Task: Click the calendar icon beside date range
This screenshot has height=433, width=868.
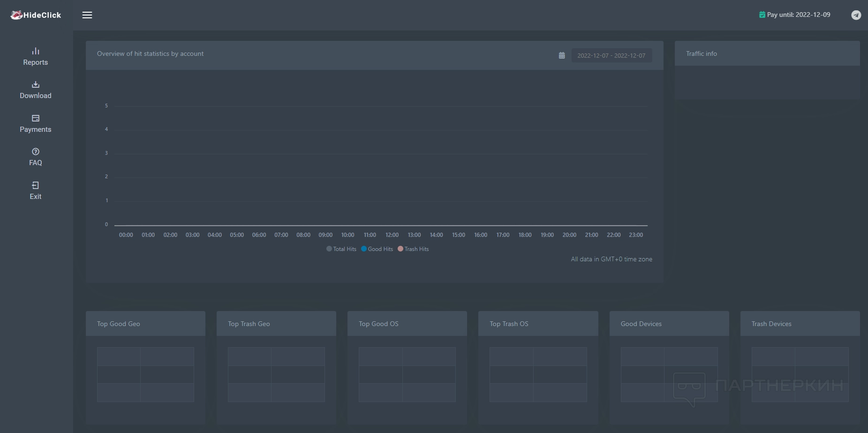Action: (562, 55)
